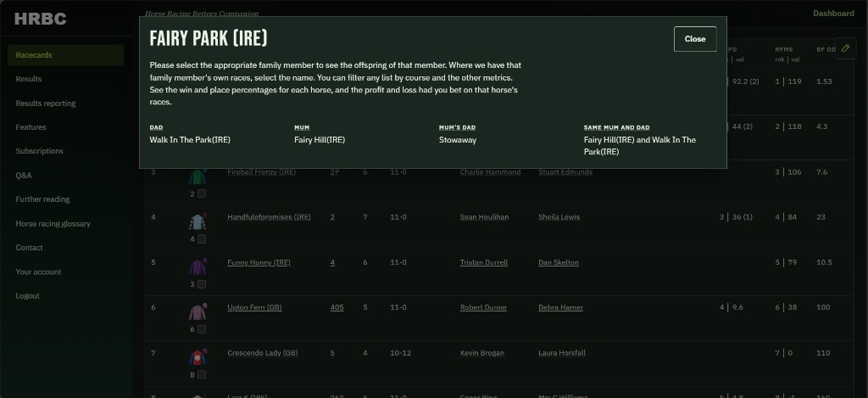
Task: Open horse Fireball Frenzy (IRE)
Action: [x=261, y=171]
